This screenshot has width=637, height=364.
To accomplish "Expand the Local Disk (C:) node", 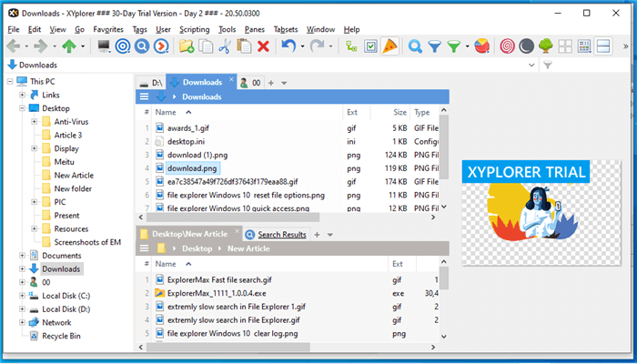I will (x=22, y=296).
